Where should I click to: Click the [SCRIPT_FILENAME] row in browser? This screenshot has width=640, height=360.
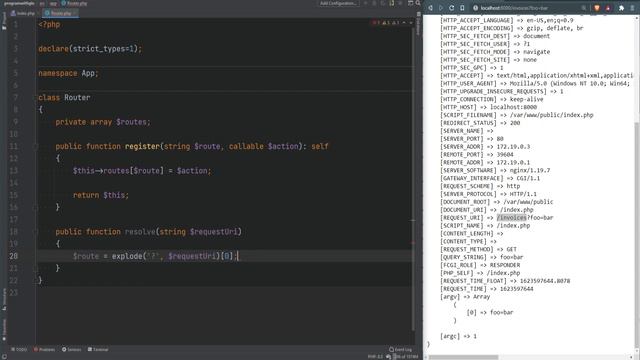click(x=516, y=115)
